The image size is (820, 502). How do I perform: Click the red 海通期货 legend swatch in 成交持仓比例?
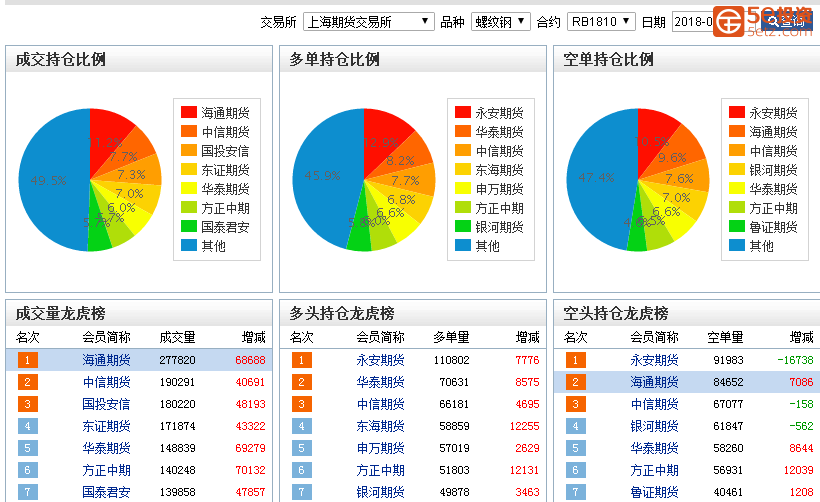coord(189,112)
